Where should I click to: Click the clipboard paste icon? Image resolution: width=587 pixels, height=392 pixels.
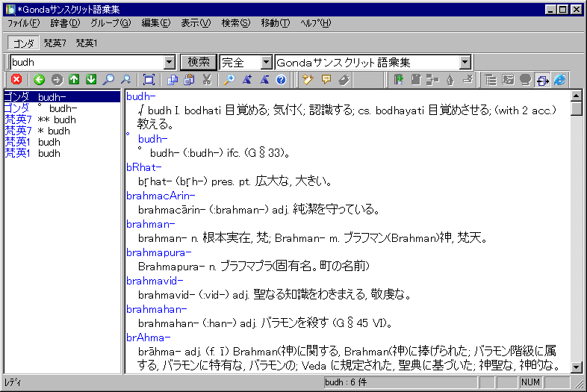(189, 79)
